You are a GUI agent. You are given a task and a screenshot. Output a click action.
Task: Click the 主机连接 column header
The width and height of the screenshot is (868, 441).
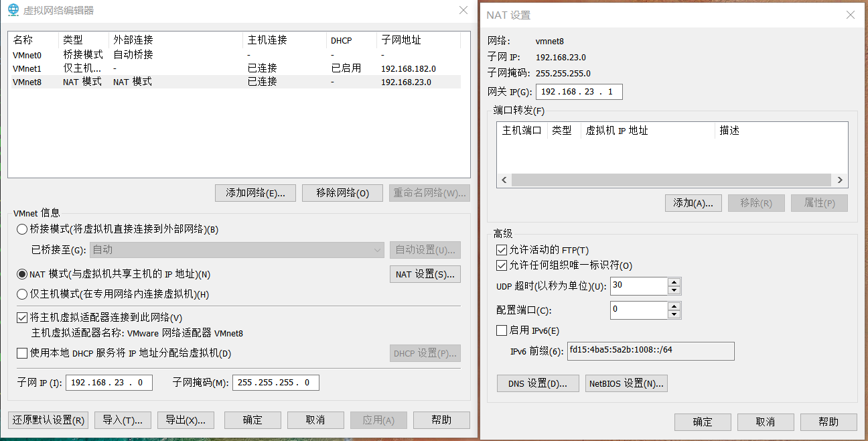pyautogui.click(x=285, y=40)
